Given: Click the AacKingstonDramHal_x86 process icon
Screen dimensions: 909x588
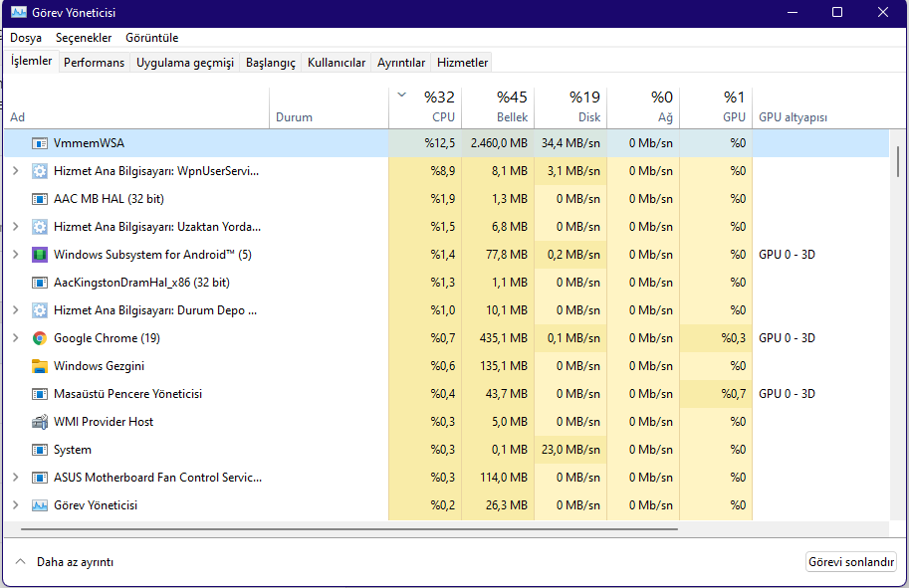Looking at the screenshot, I should tap(40, 283).
